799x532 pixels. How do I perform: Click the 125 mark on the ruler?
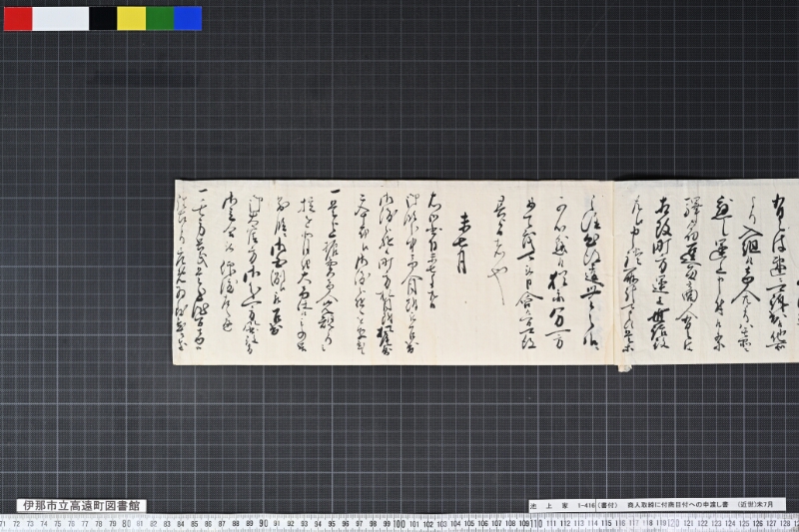pyautogui.click(x=744, y=524)
